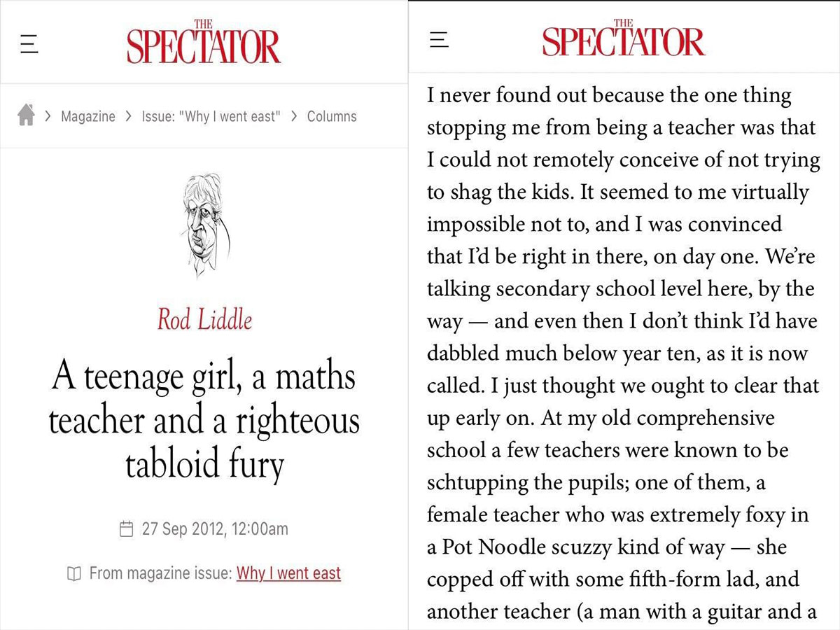This screenshot has width=840, height=630.
Task: Click the Spectator logo on left page
Action: pyautogui.click(x=203, y=43)
